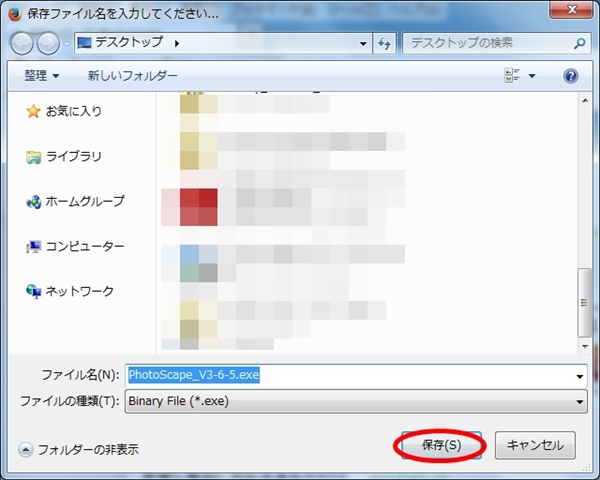Close the save dialog window
600x480 pixels.
[x=572, y=10]
